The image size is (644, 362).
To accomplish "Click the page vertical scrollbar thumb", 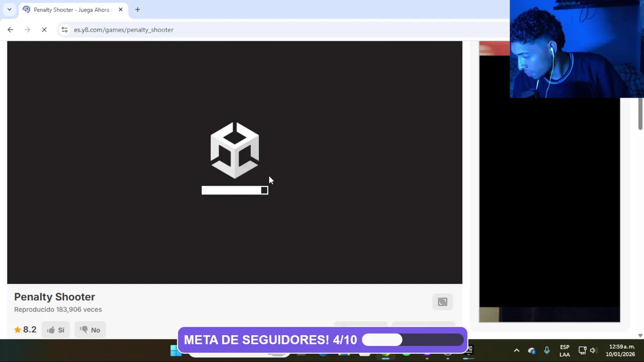I will click(x=640, y=114).
